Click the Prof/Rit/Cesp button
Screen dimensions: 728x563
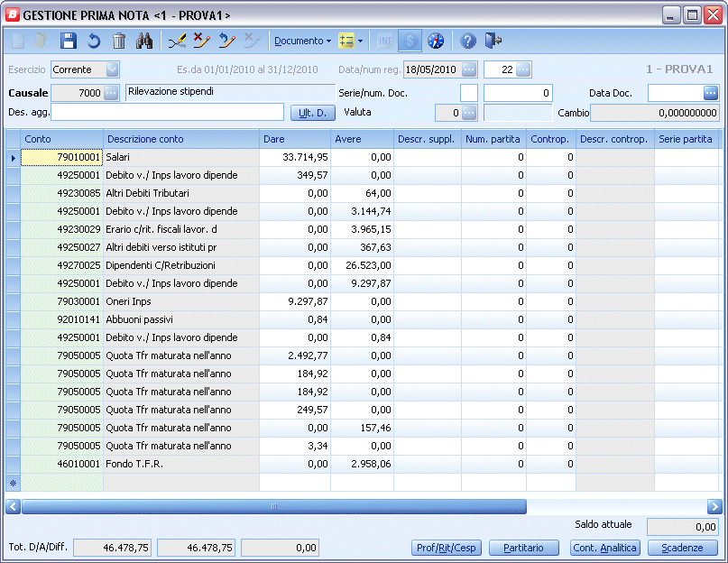(445, 548)
